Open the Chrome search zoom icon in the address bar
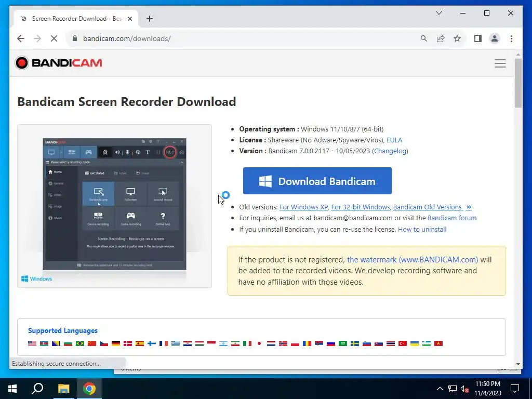The height and width of the screenshot is (399, 532). [x=424, y=38]
